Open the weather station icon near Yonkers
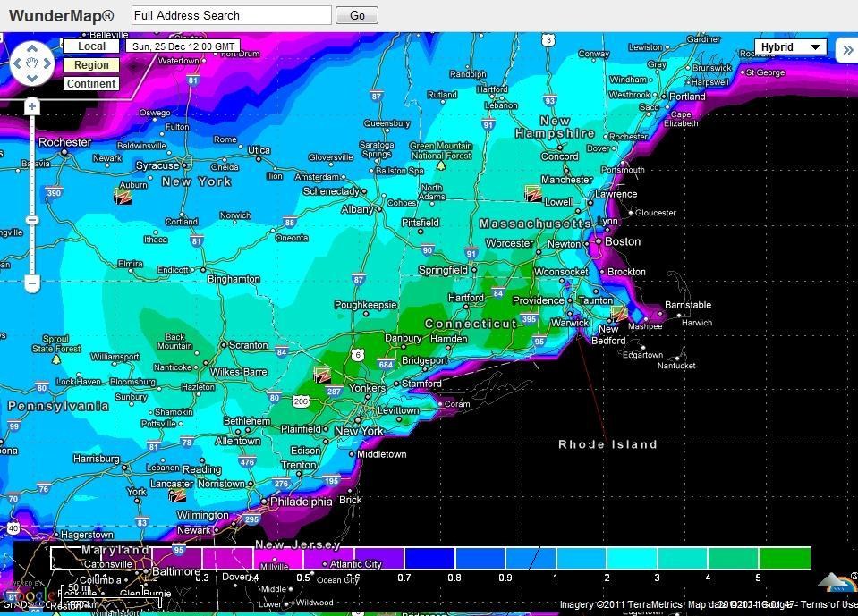The width and height of the screenshot is (858, 616). (322, 375)
